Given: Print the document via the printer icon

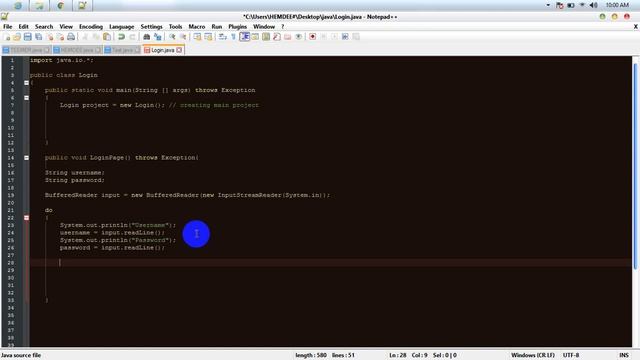Looking at the screenshot, I should 71,37.
